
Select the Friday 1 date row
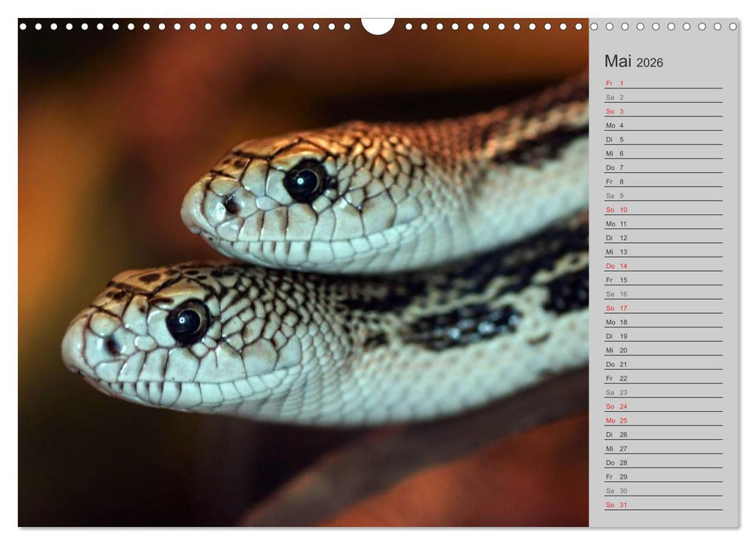click(x=663, y=83)
